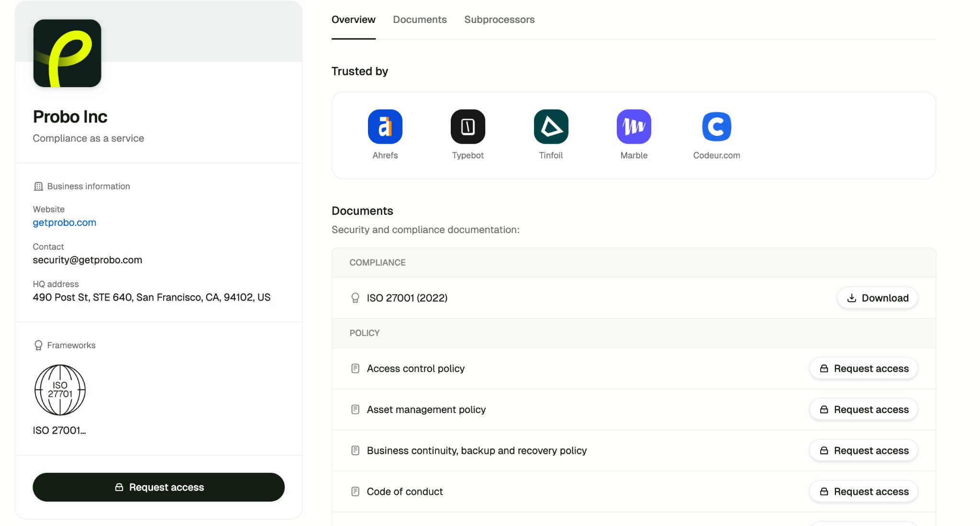Open the Typebot logo icon

[468, 127]
